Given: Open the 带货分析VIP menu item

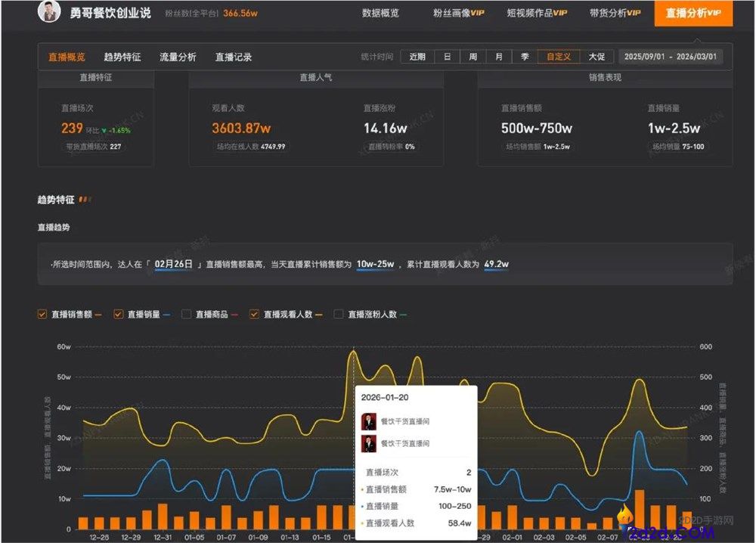Looking at the screenshot, I should (616, 13).
